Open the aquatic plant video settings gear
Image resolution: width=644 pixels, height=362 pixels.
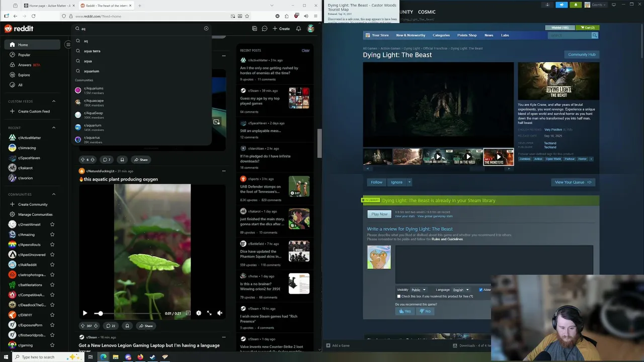199,313
